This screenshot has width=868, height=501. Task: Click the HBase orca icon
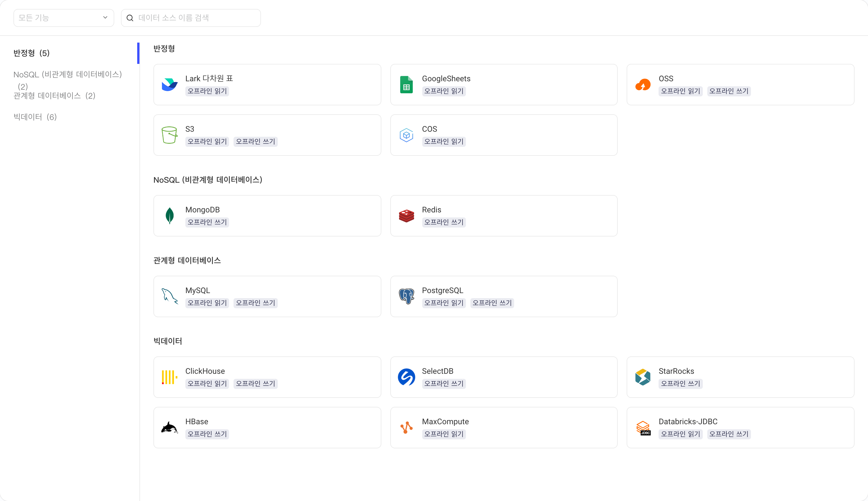(169, 427)
